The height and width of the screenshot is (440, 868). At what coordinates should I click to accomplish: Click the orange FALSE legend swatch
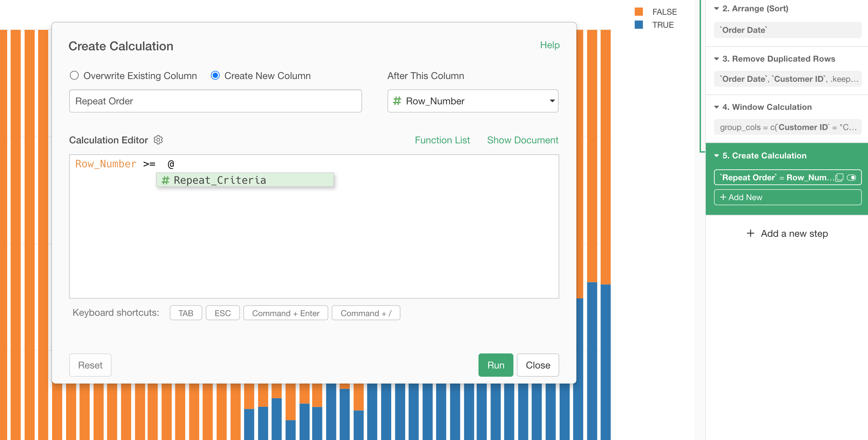[639, 12]
